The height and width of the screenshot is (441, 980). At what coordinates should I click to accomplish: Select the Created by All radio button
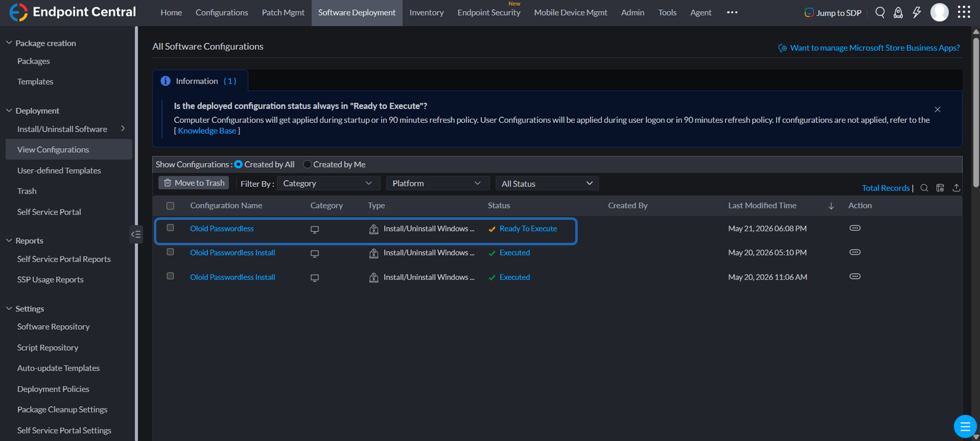[239, 164]
